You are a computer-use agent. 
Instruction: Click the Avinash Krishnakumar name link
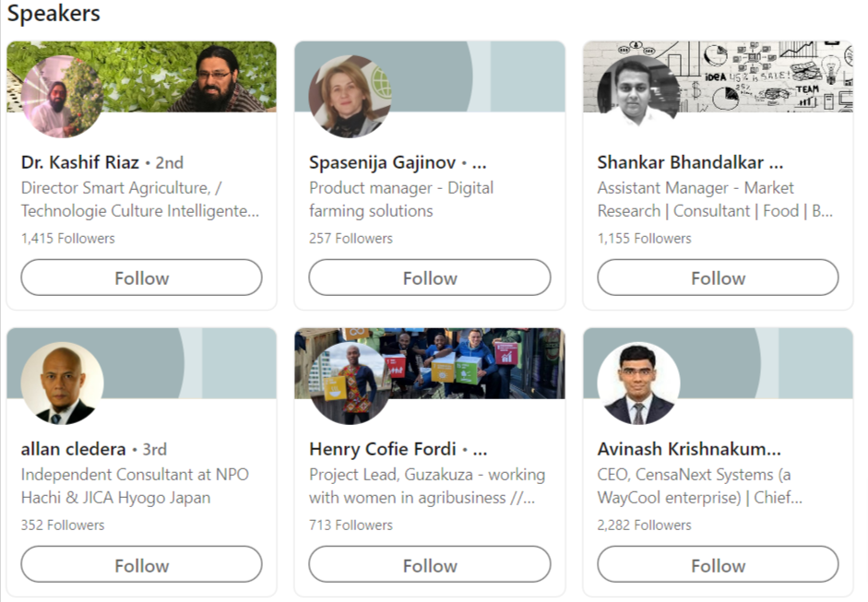coord(689,450)
